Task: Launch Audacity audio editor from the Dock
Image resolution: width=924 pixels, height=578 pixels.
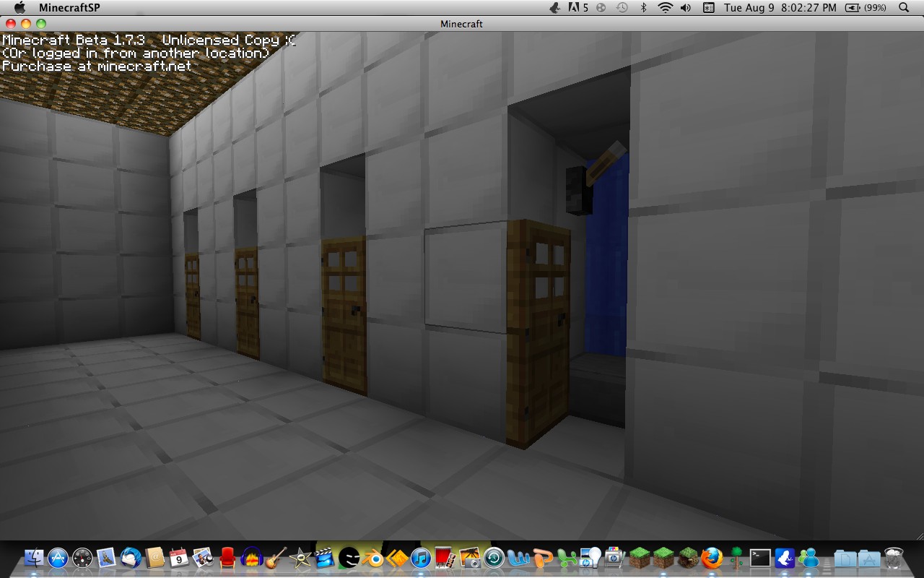Action: [x=250, y=557]
